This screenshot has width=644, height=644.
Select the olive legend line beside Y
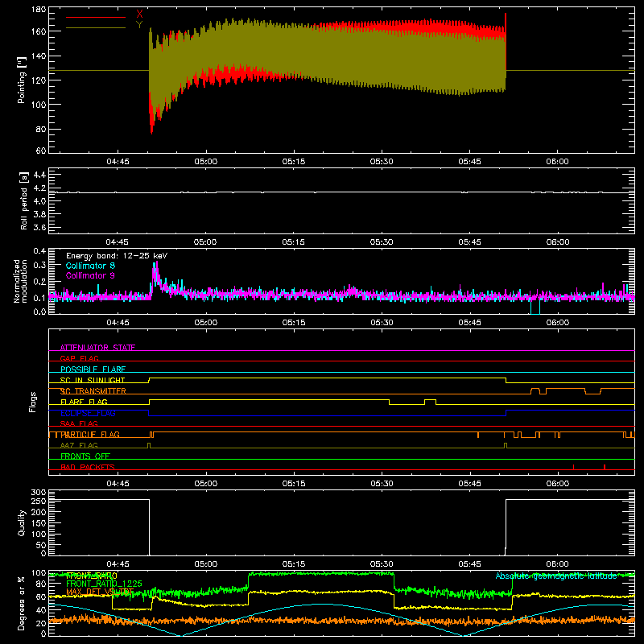pyautogui.click(x=96, y=28)
